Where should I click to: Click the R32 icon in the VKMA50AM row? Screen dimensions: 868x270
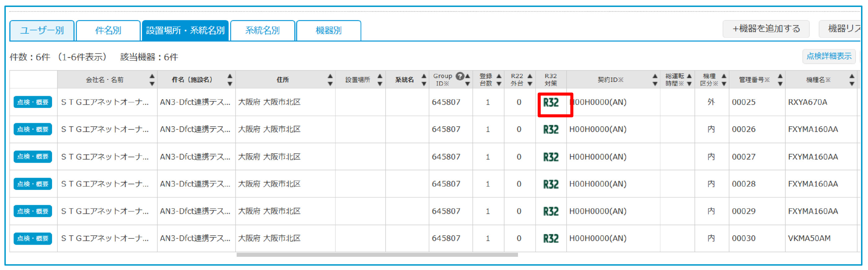click(x=551, y=238)
